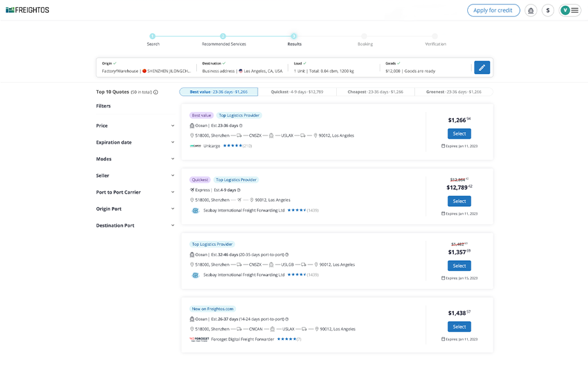Expand the Price filter

pos(173,126)
